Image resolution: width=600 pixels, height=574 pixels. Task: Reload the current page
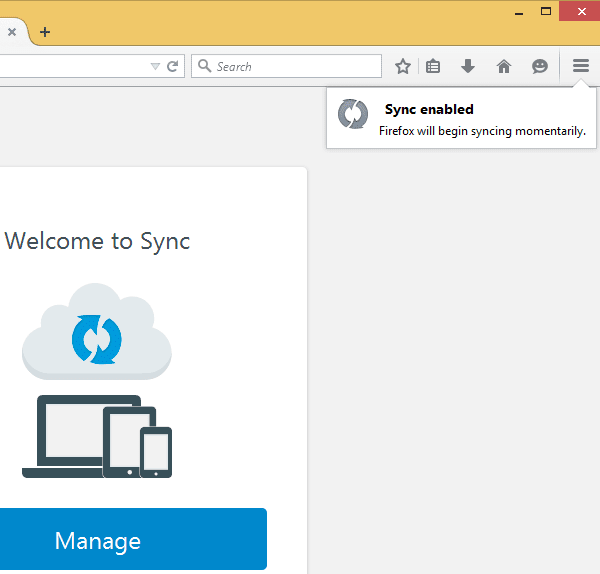172,66
